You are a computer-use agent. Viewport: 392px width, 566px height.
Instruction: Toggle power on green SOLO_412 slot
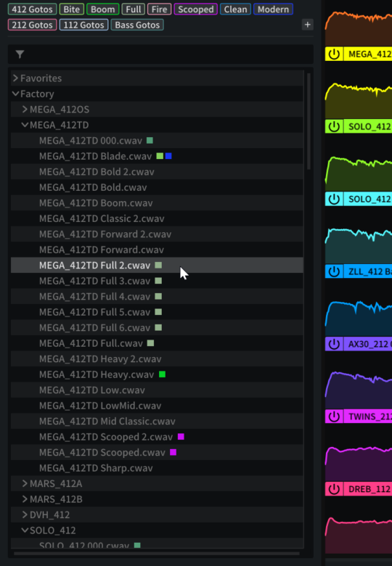tap(334, 127)
